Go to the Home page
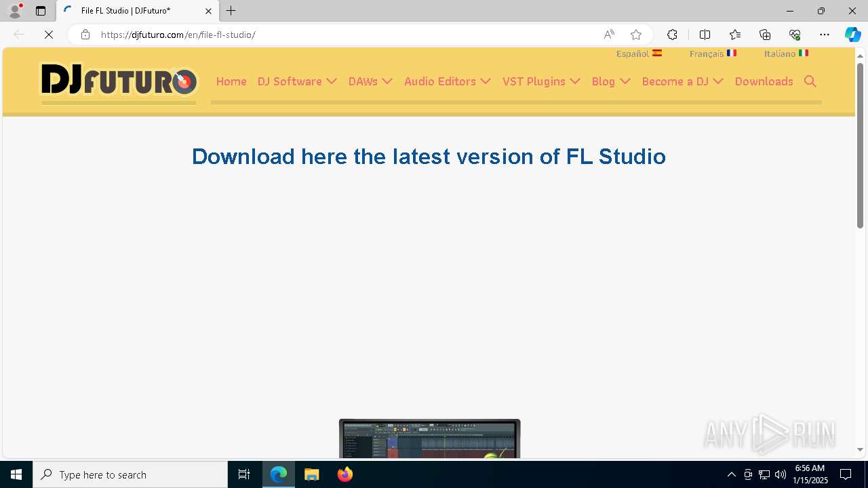 231,81
